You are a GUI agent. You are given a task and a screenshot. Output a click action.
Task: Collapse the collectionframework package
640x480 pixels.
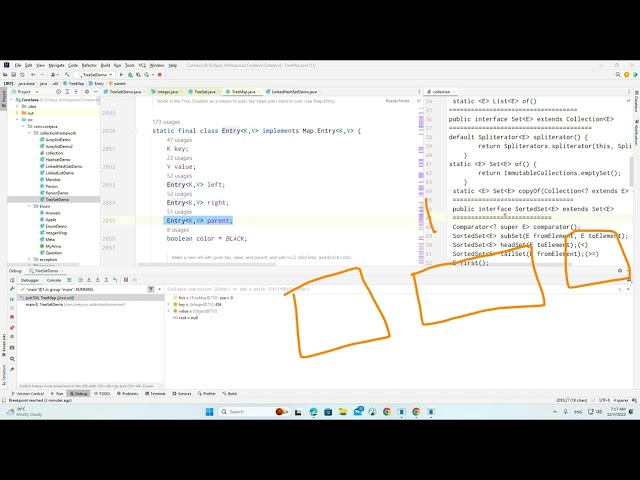tap(29, 133)
